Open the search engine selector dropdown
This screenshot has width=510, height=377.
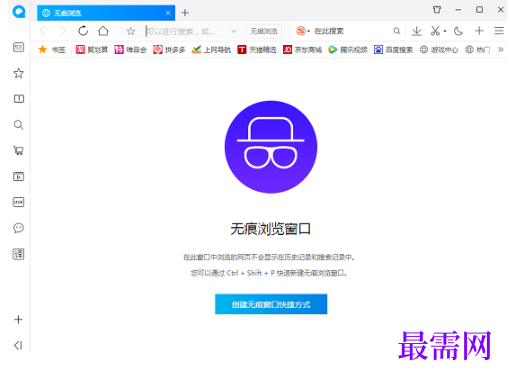303,31
